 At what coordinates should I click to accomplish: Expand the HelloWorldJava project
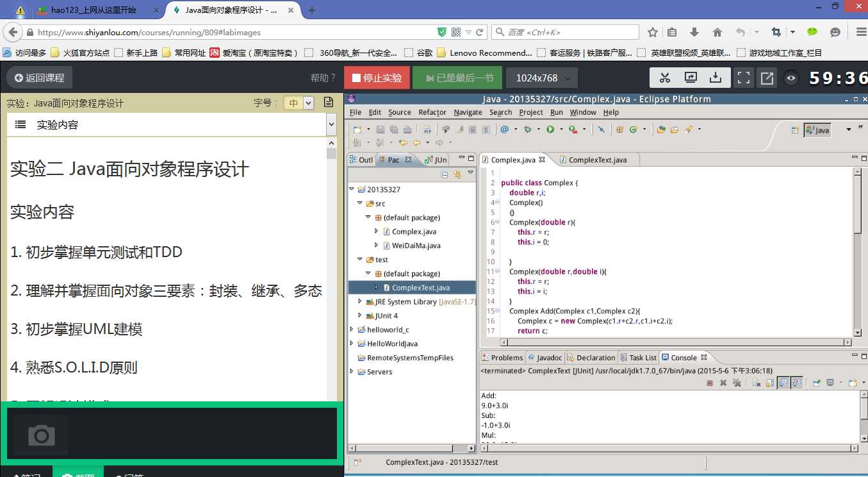[352, 344]
